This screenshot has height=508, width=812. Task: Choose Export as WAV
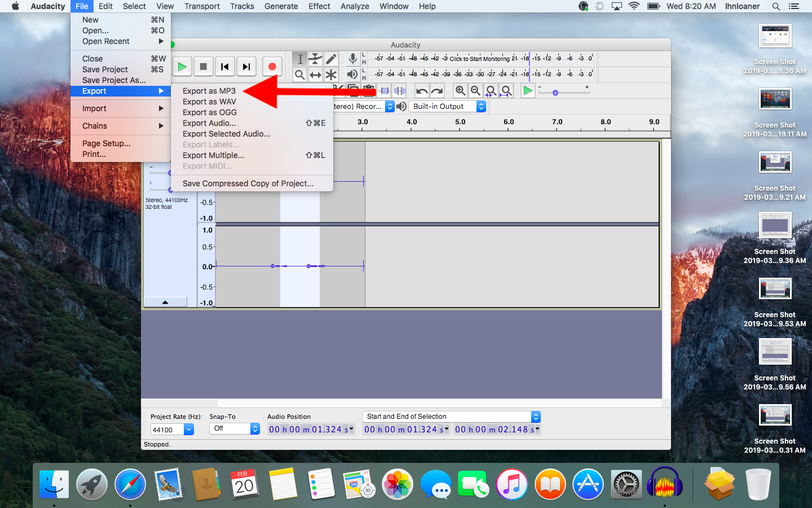click(251, 102)
